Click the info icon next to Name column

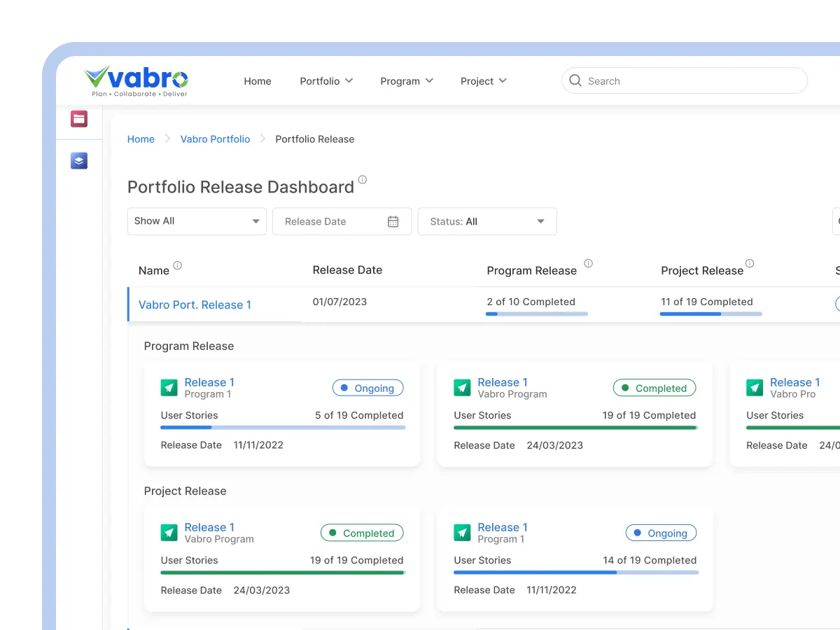(x=177, y=265)
